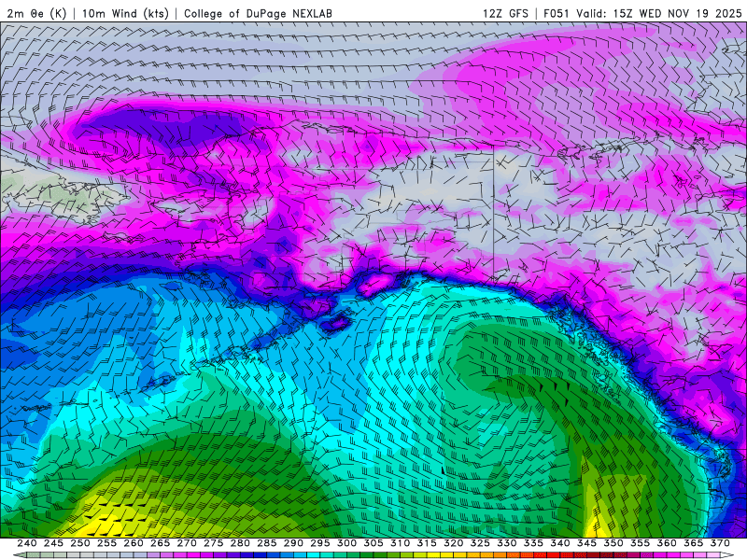Select the 290 scale label
The width and height of the screenshot is (747, 560).
[x=293, y=543]
